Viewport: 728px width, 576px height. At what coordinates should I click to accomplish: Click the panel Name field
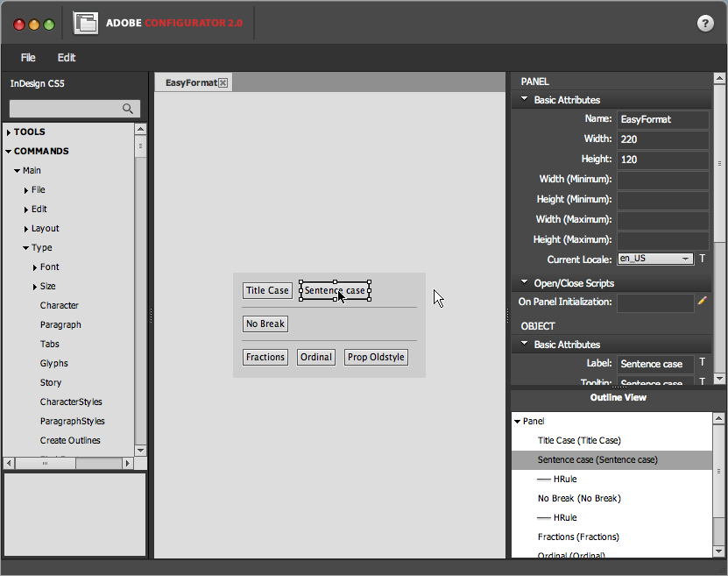point(662,119)
